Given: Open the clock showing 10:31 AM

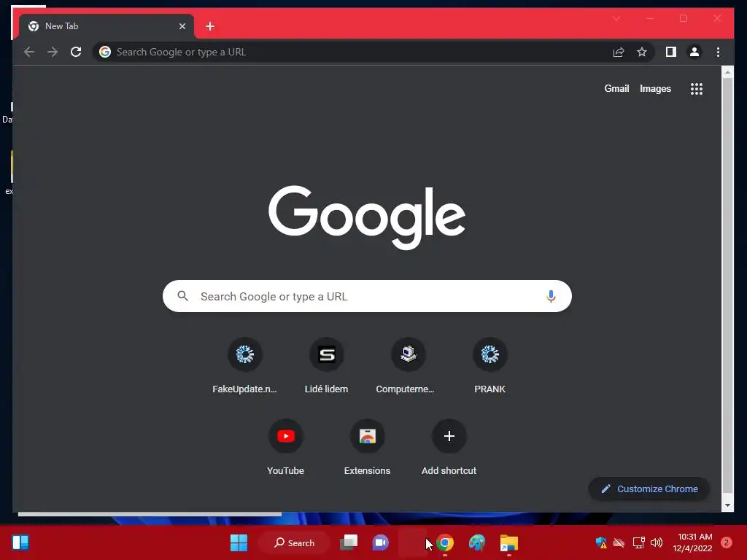Looking at the screenshot, I should (693, 542).
